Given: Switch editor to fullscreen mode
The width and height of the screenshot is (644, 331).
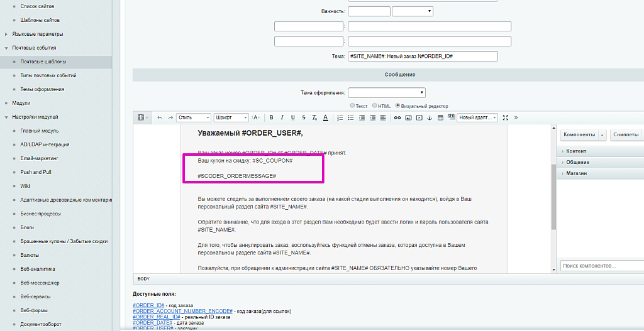Looking at the screenshot, I should [x=505, y=117].
